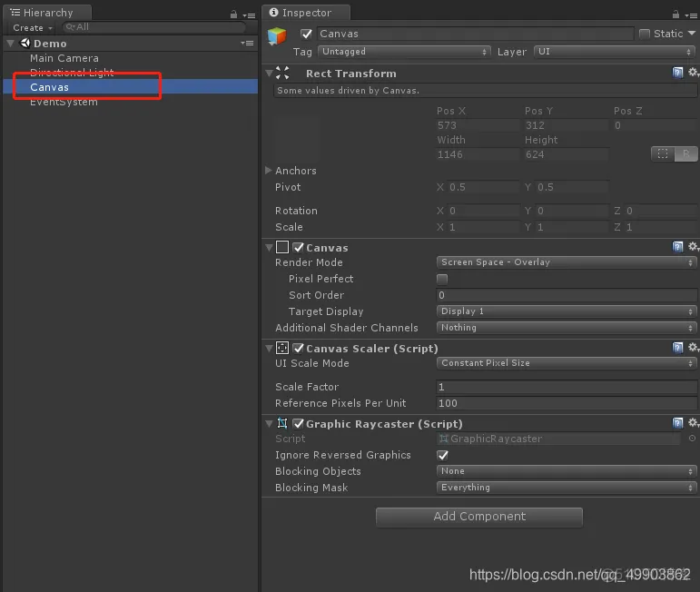Viewport: 700px width, 592px height.
Task: Open Canvas Scaler gear settings menu
Action: click(693, 348)
